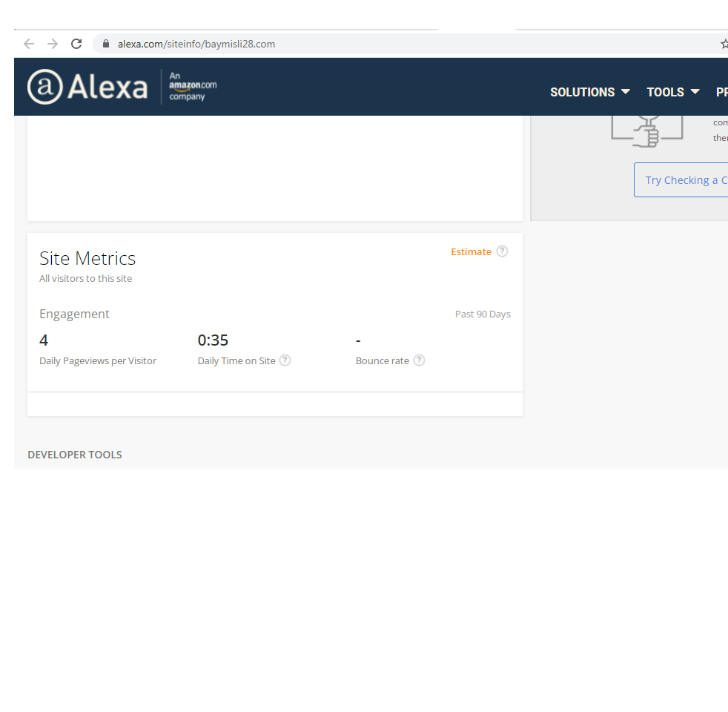The height and width of the screenshot is (712, 728).
Task: Click the Daily Time on Site label
Action: point(236,361)
